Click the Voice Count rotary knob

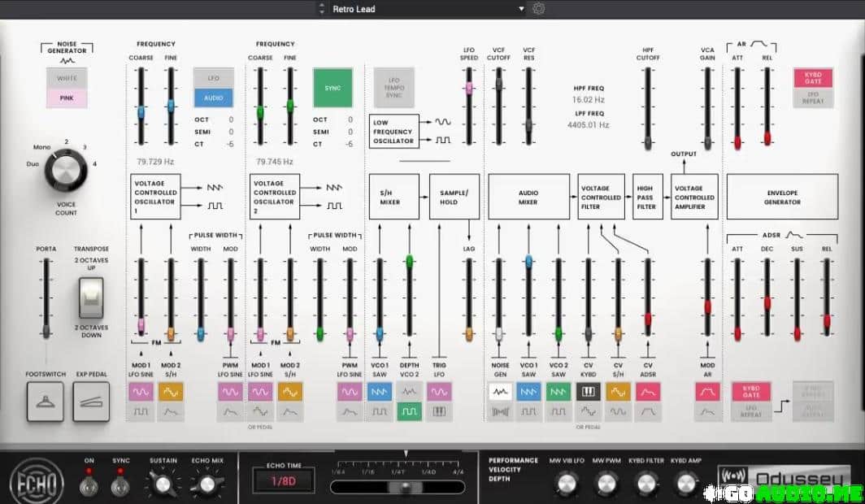coord(67,172)
